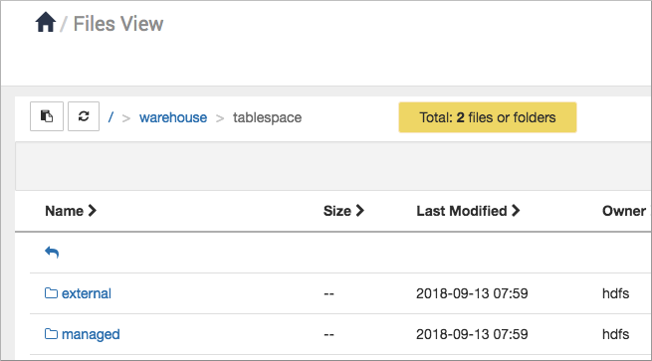Viewport: 652px width, 361px height.
Task: Click the Files View title text
Action: click(x=119, y=24)
